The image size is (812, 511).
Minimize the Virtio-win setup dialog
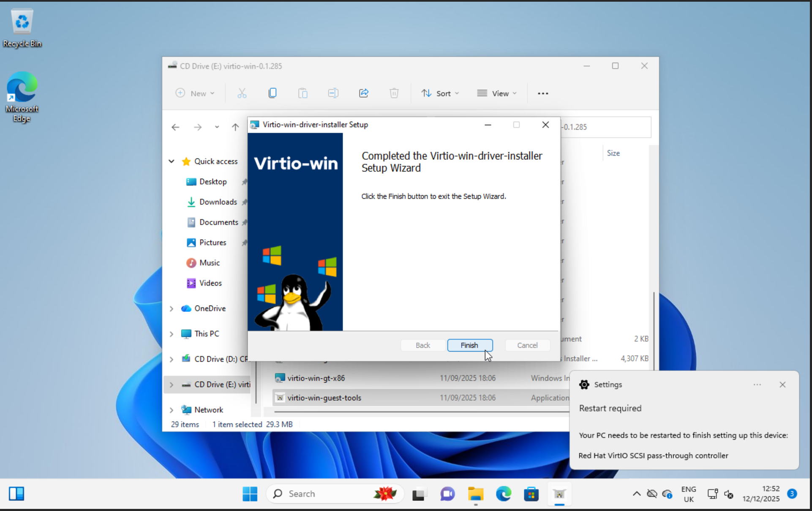click(x=488, y=125)
